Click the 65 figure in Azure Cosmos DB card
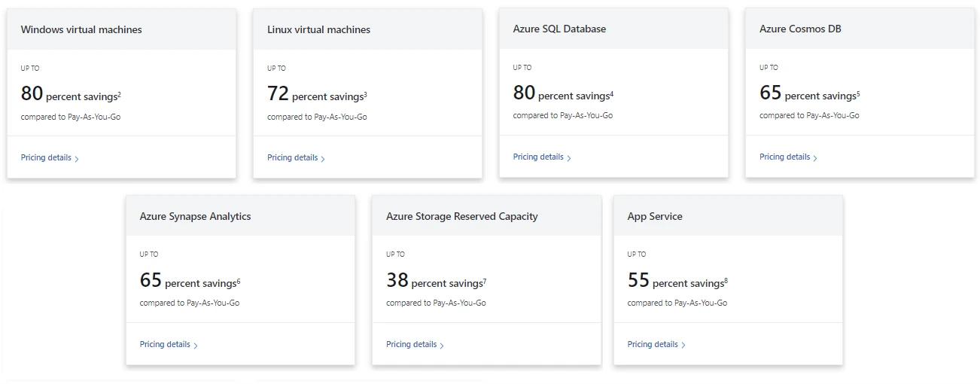This screenshot has width=980, height=384. [771, 93]
